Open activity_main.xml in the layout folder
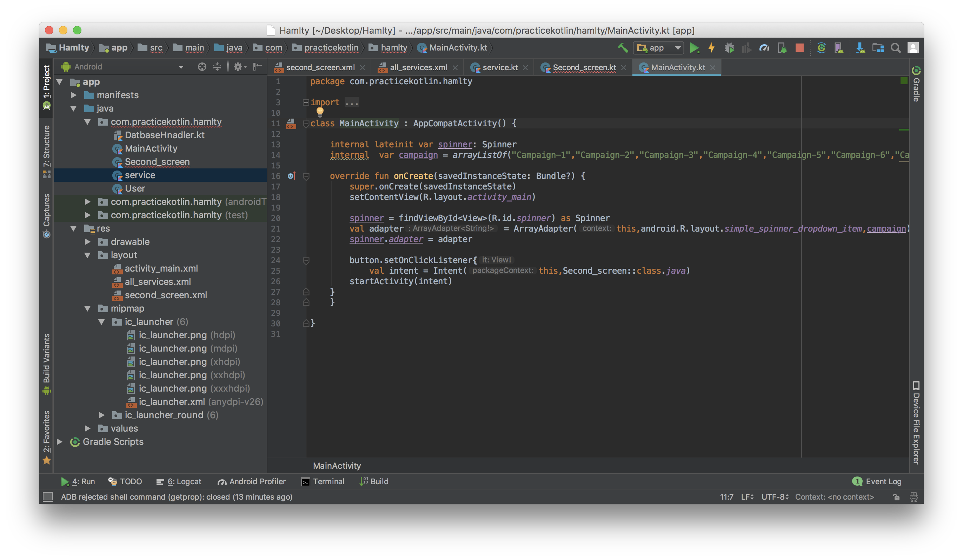Image resolution: width=963 pixels, height=560 pixels. [x=161, y=268]
